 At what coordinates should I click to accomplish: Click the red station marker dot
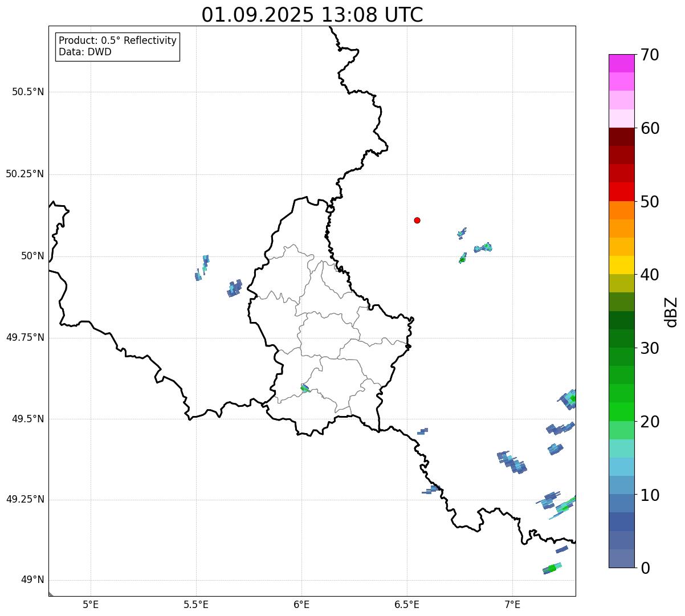pyautogui.click(x=417, y=220)
